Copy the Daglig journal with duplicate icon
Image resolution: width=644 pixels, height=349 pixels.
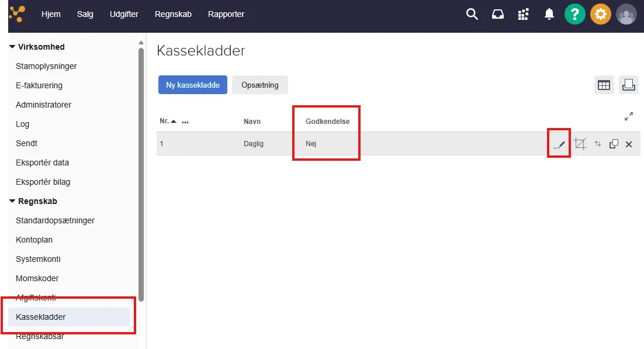coord(614,144)
